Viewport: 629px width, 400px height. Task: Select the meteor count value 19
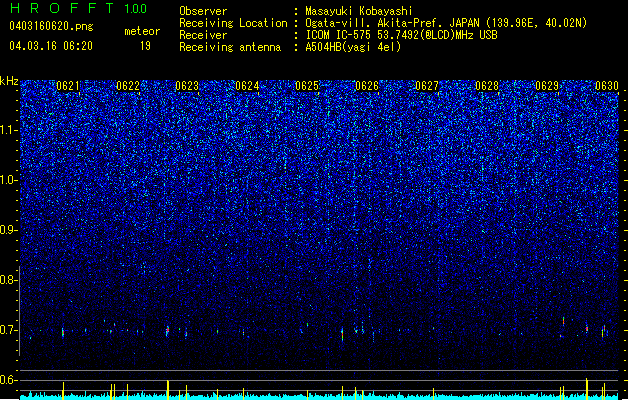click(x=145, y=46)
